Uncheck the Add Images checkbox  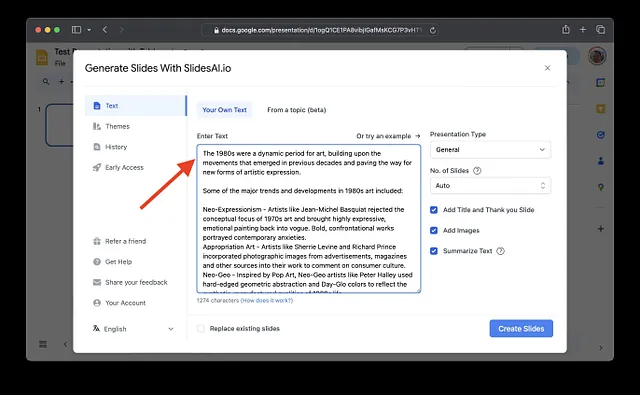point(433,230)
